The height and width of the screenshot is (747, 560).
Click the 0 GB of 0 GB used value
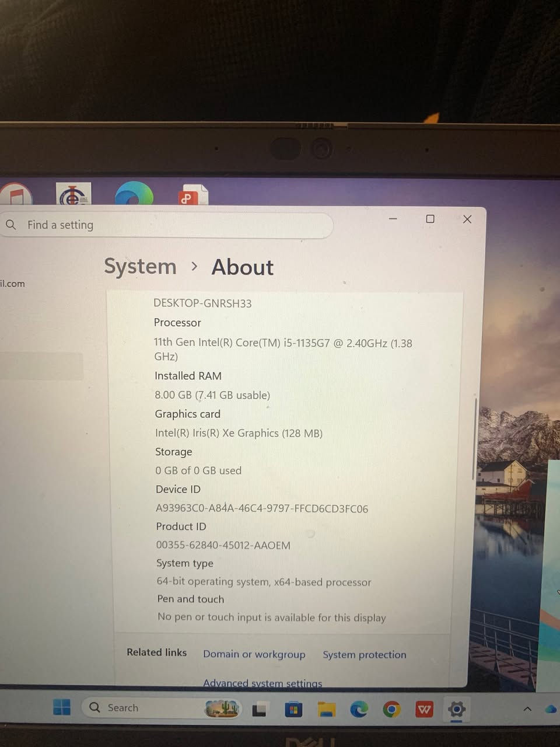pyautogui.click(x=198, y=470)
